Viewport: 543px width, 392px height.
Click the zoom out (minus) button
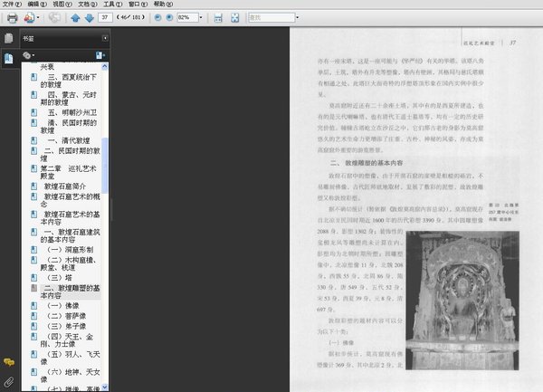coord(157,17)
